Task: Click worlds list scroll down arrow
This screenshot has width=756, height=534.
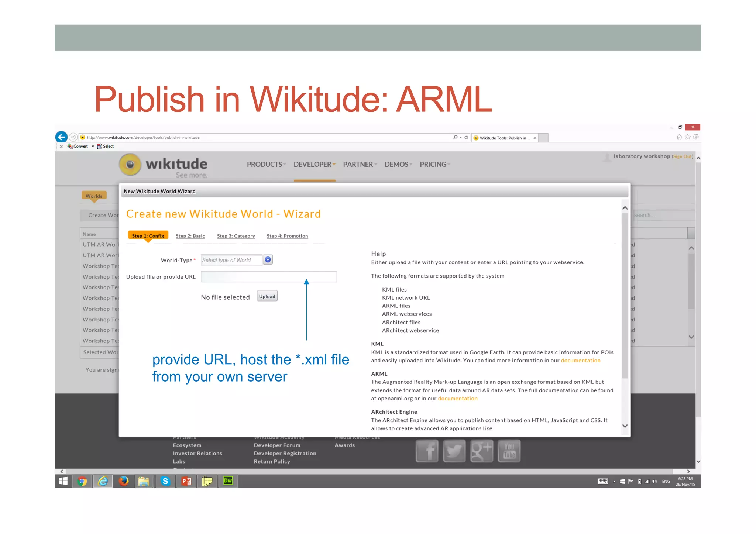Action: click(x=691, y=337)
